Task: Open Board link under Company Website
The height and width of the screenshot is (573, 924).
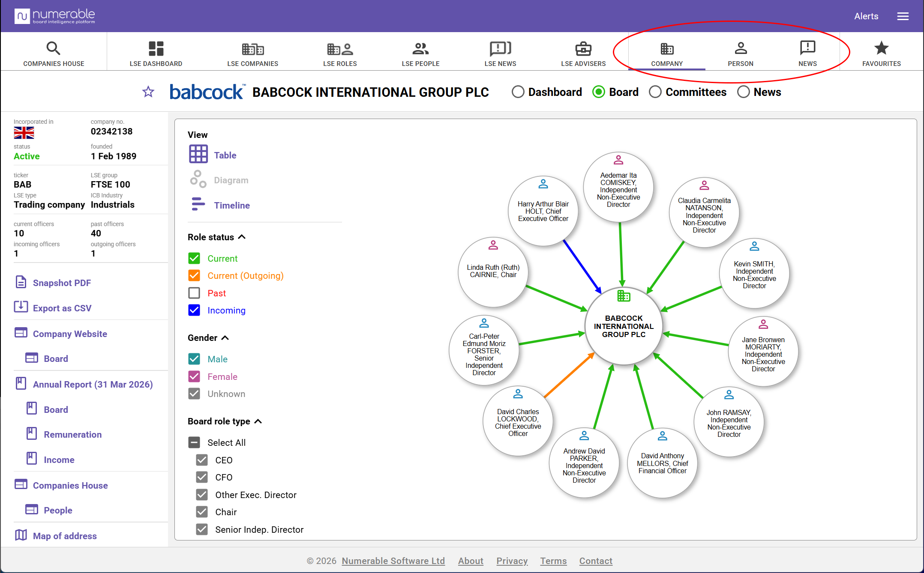Action: point(56,359)
